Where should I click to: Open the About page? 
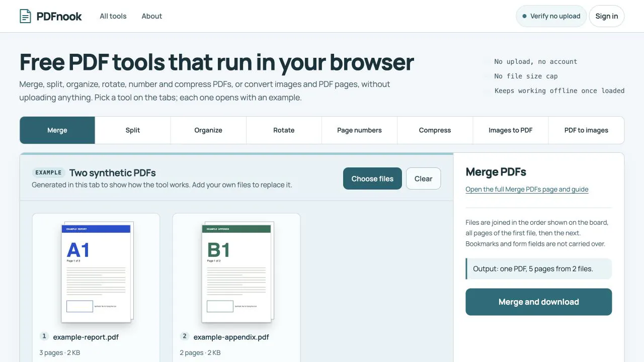[152, 16]
